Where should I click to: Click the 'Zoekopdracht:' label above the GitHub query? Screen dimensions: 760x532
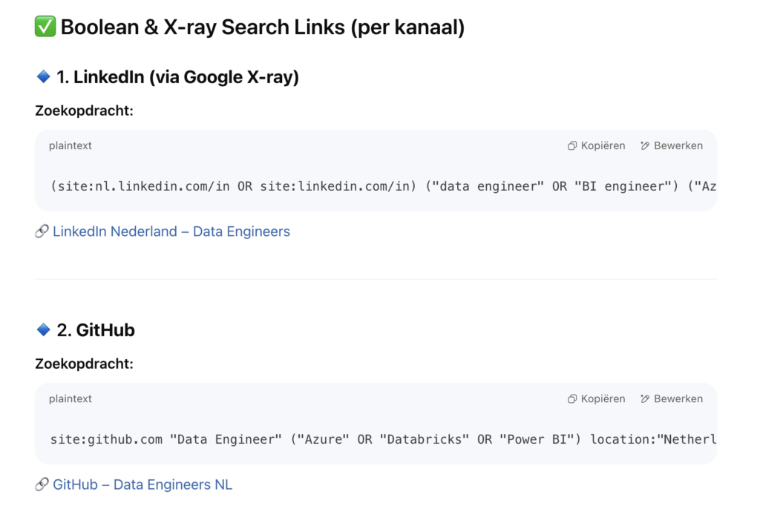(x=84, y=364)
